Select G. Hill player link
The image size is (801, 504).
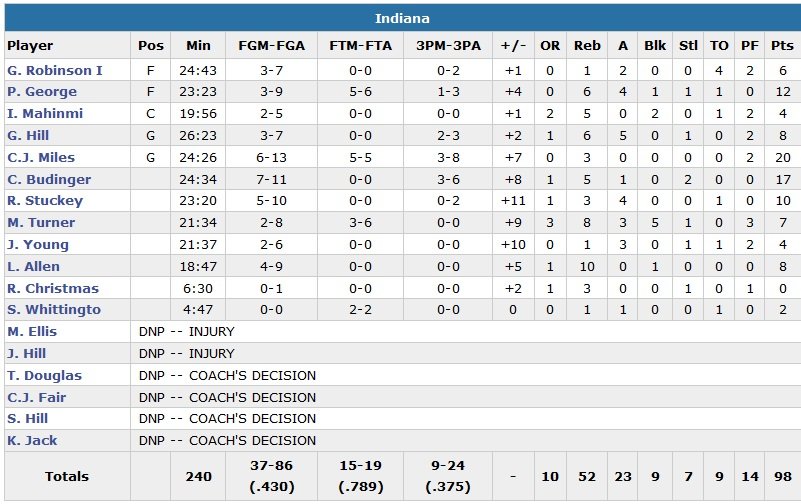(x=28, y=135)
